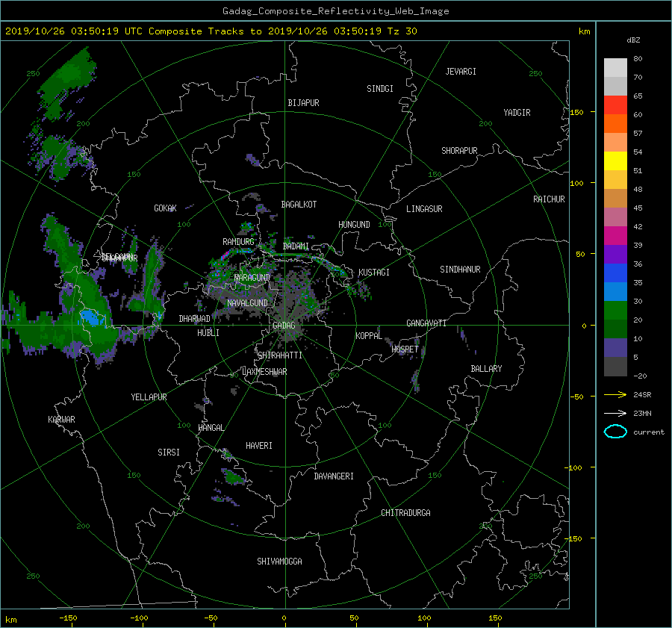Click the 80 dBZ light gray swatch

point(615,68)
